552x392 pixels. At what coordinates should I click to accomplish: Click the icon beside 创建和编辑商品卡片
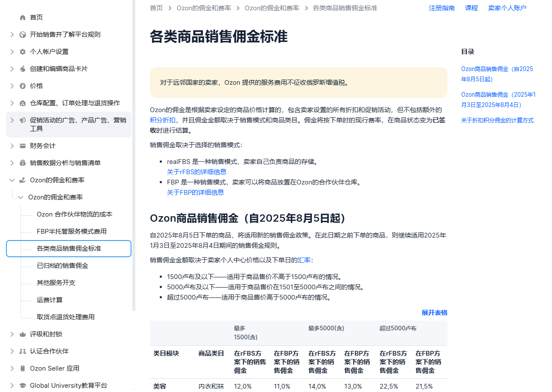[23, 69]
